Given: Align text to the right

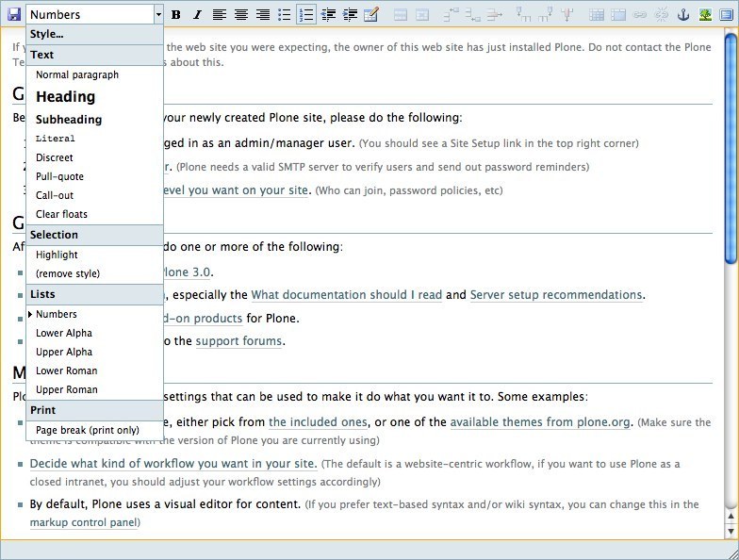Looking at the screenshot, I should pos(263,15).
